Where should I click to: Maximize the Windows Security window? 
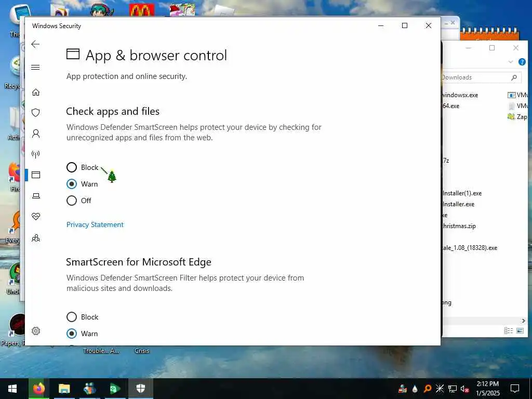[x=404, y=26]
